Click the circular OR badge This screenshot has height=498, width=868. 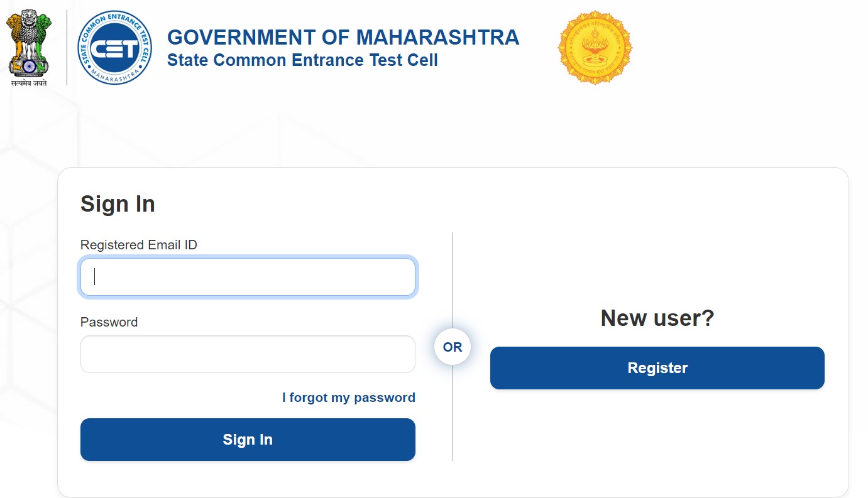click(x=453, y=347)
